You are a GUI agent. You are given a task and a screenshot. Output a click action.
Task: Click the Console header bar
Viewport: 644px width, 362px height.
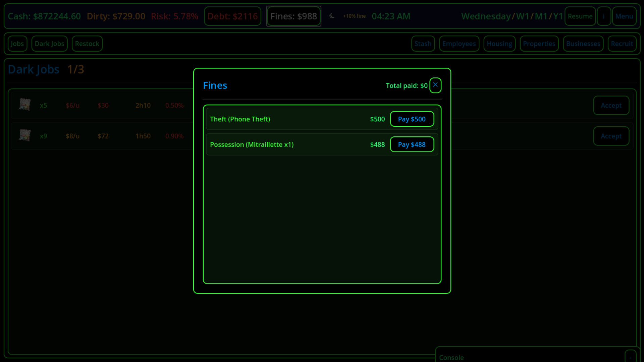pos(451,357)
